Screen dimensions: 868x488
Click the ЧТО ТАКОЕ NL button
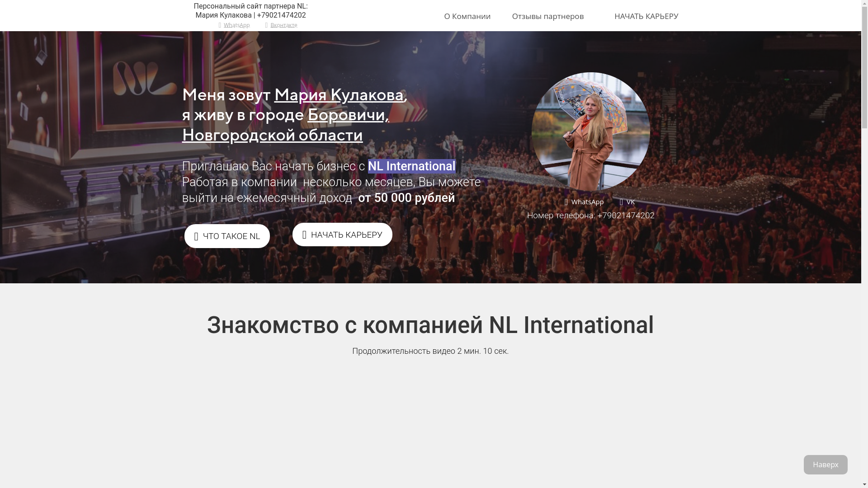227,236
